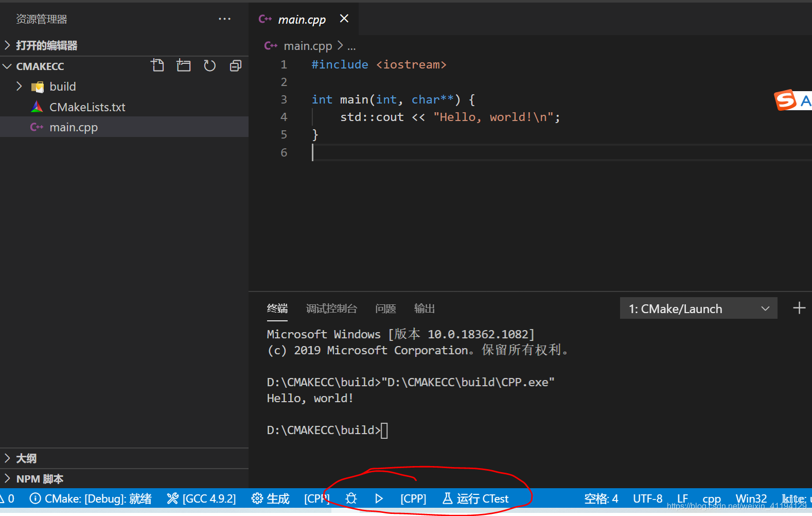
Task: Click the 生成 build button
Action: click(x=271, y=498)
